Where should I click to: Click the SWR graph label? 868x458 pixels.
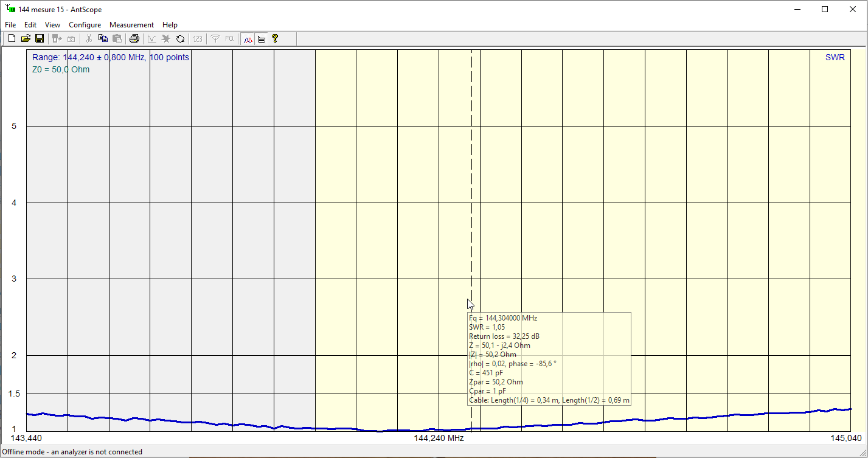(x=835, y=57)
